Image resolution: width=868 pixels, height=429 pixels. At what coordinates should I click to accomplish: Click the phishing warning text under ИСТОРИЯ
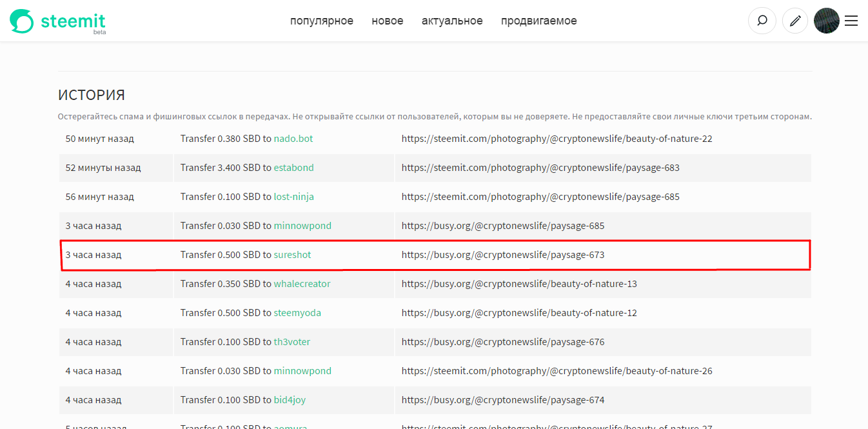pos(435,117)
